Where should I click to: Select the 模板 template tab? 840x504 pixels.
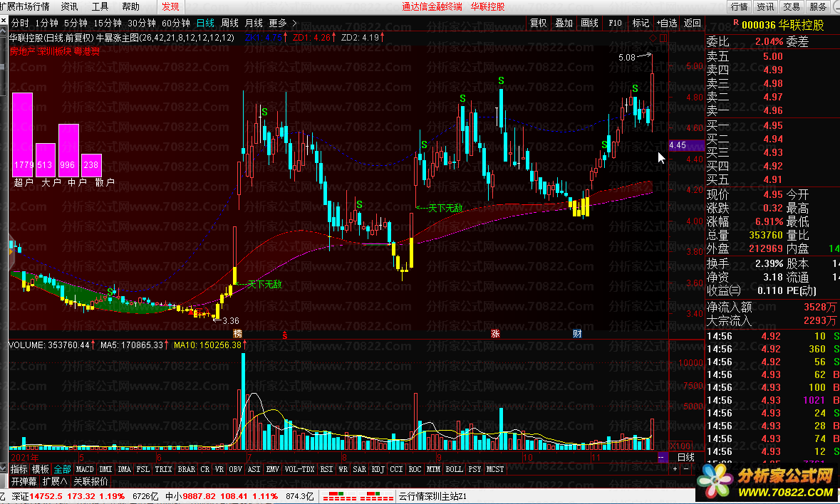[x=40, y=469]
